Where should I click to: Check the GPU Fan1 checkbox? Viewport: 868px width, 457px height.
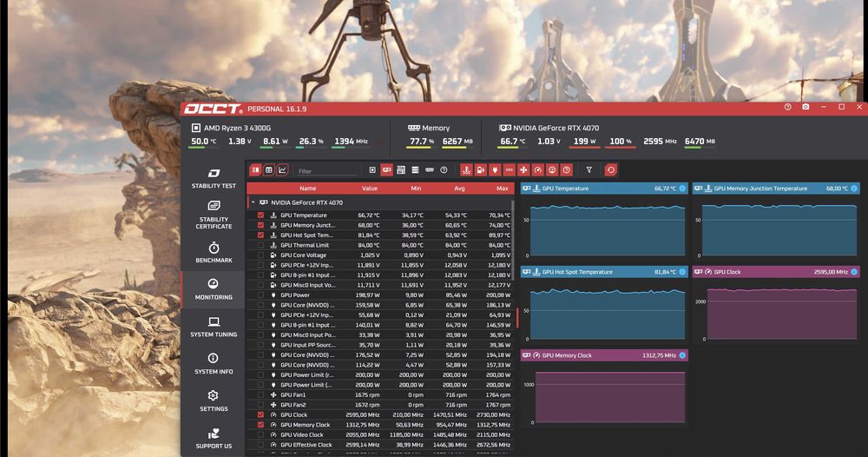coord(260,395)
